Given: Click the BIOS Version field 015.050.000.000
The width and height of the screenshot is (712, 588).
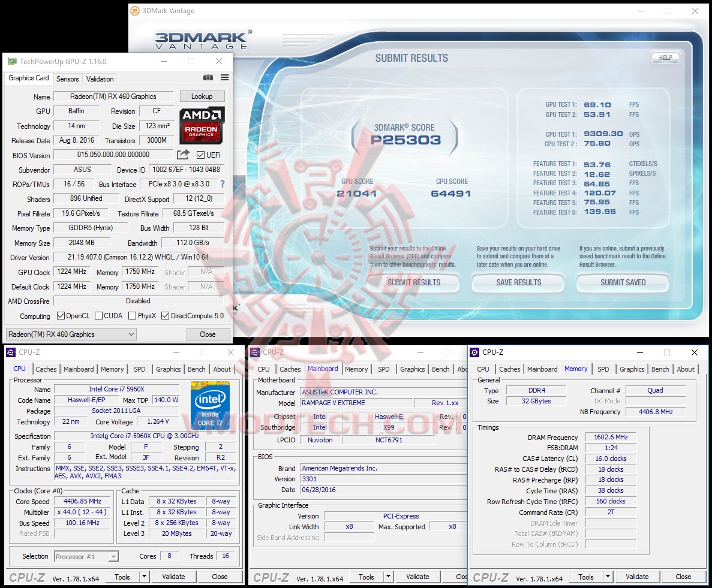Looking at the screenshot, I should (113, 155).
